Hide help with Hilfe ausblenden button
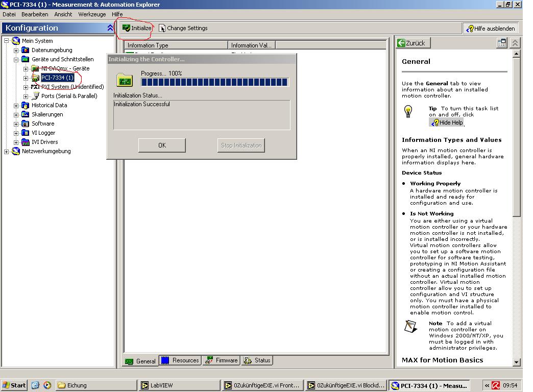 point(491,29)
